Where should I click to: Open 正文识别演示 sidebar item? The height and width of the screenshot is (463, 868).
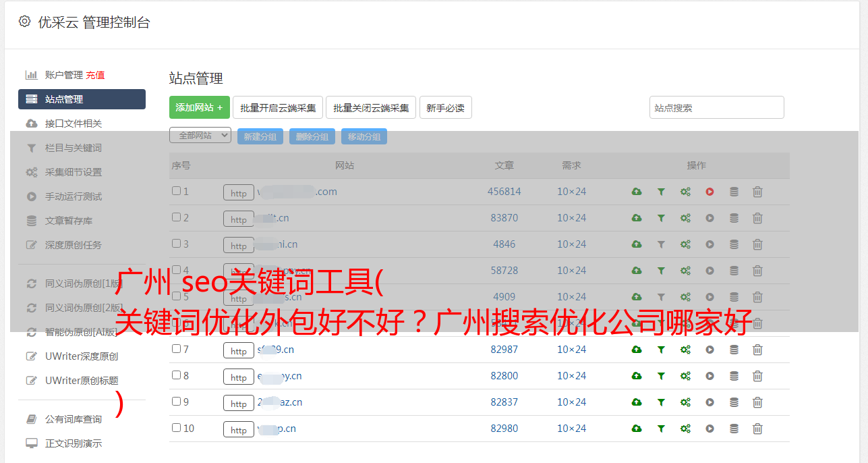[74, 443]
